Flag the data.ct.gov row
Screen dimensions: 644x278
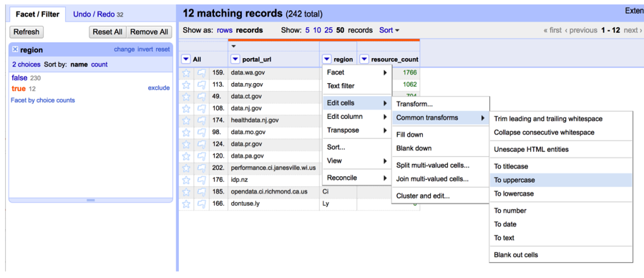point(201,97)
